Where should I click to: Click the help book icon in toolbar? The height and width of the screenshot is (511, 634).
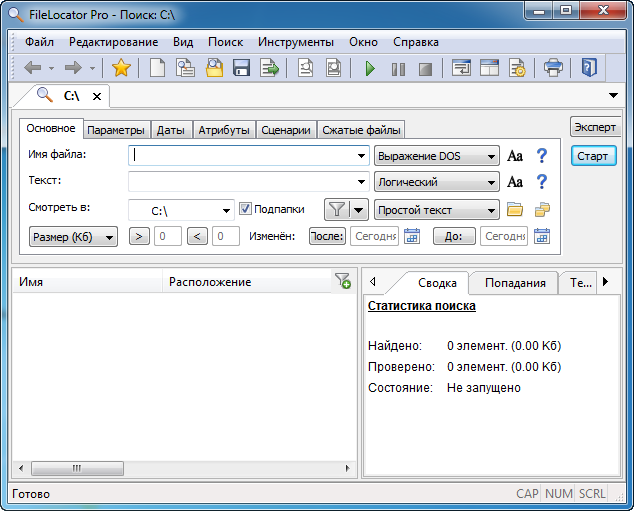pyautogui.click(x=589, y=68)
